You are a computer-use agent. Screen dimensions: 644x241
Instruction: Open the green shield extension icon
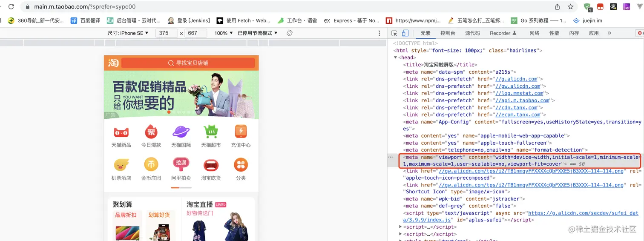[x=588, y=7]
